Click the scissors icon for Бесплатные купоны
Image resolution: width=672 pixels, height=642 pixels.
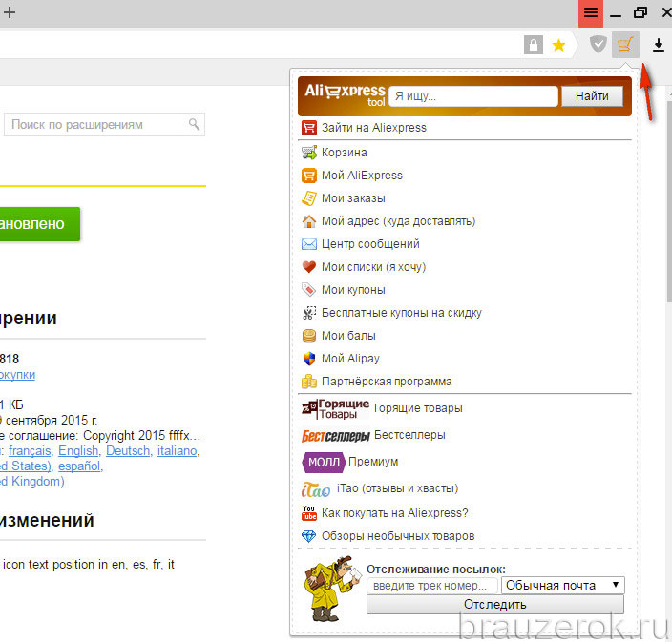(x=308, y=313)
